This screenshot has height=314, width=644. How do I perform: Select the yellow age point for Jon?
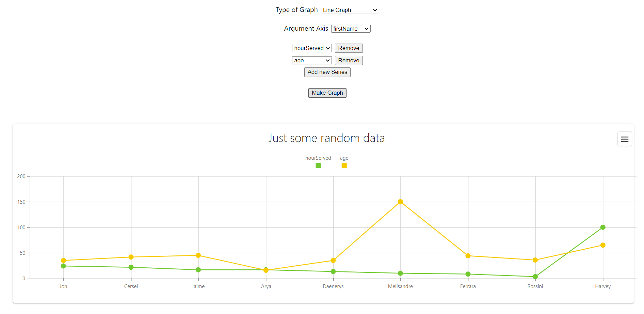tap(63, 261)
